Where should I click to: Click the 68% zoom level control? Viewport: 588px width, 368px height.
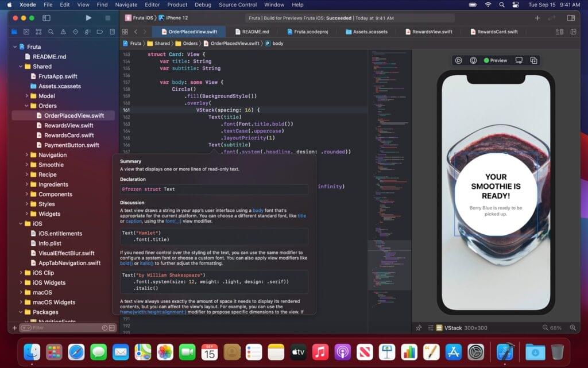(x=555, y=328)
